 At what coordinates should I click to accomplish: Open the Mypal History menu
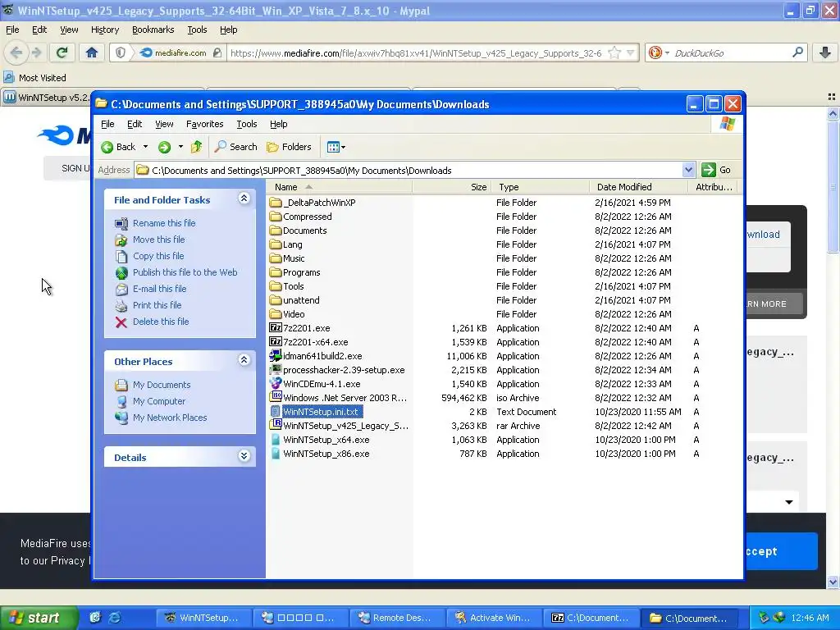click(x=104, y=30)
